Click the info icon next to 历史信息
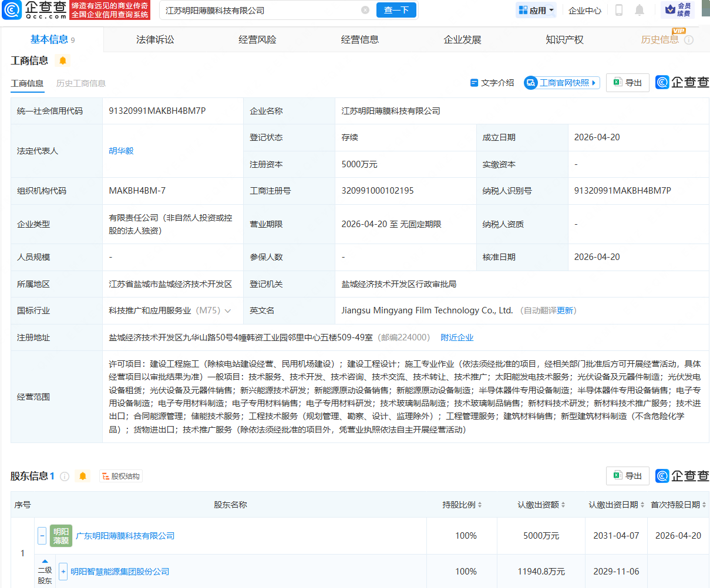Viewport: 710px width, 588px height. pos(689,40)
